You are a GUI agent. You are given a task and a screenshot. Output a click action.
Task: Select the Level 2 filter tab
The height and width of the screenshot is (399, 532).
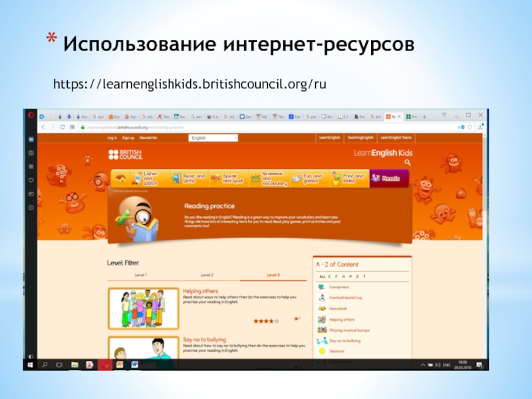click(207, 275)
